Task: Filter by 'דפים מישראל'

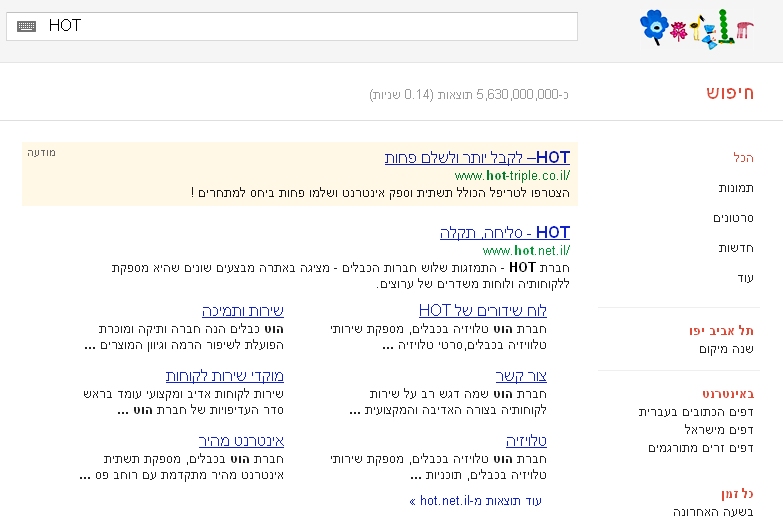Action: (719, 430)
